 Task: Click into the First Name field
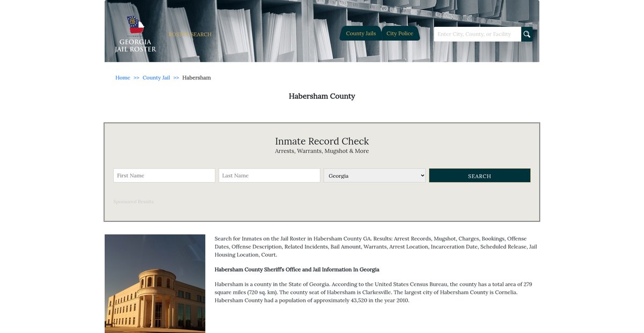click(x=164, y=176)
